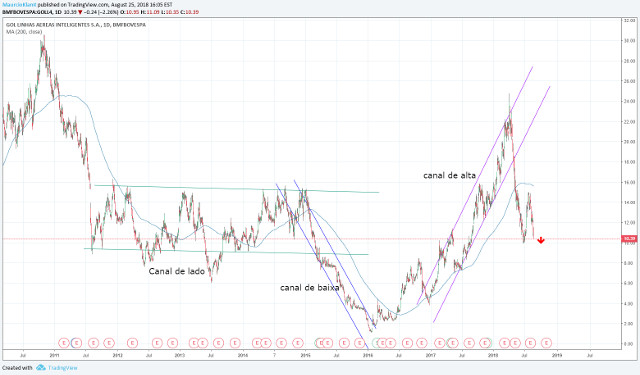Open the MauricioKlant author profile link
The height and width of the screenshot is (375, 640).
19,5
